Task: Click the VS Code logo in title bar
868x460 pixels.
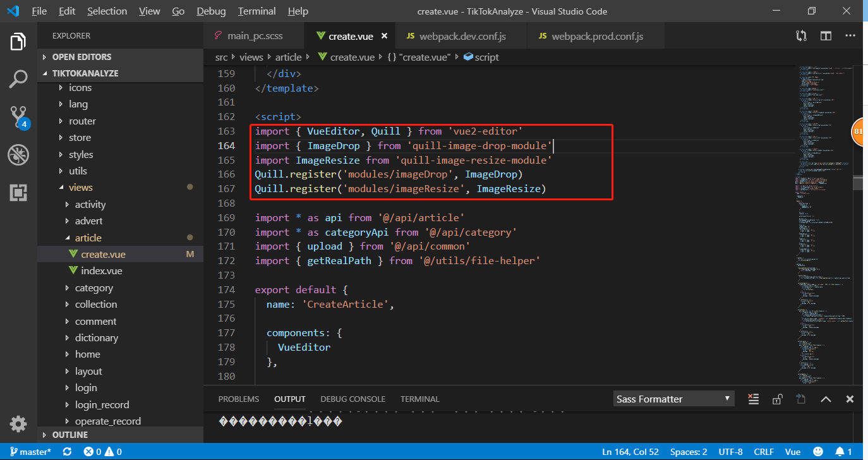Action: (13, 11)
